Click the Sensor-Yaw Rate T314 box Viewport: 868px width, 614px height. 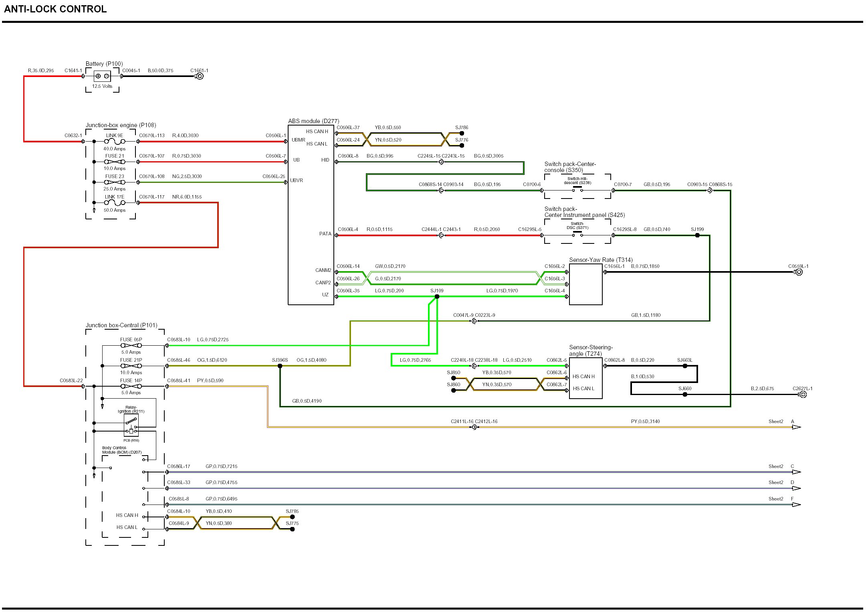585,284
